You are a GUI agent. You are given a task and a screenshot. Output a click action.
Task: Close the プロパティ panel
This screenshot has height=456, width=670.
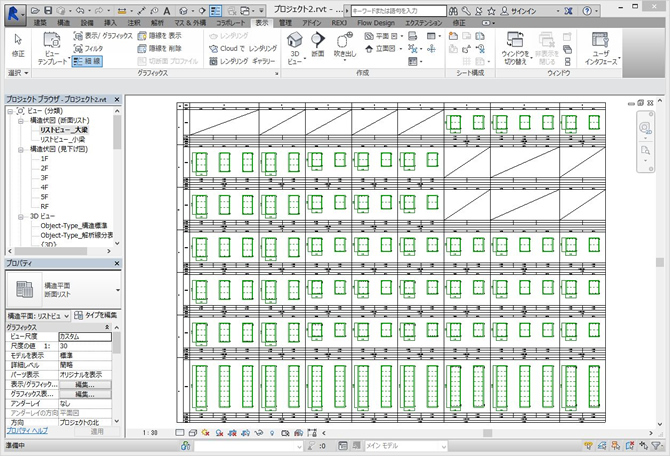(x=117, y=263)
